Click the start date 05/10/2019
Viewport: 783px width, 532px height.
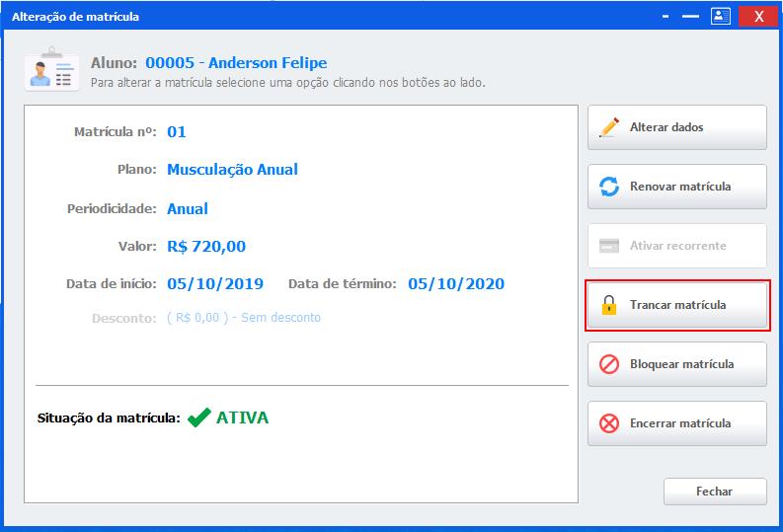tap(214, 284)
